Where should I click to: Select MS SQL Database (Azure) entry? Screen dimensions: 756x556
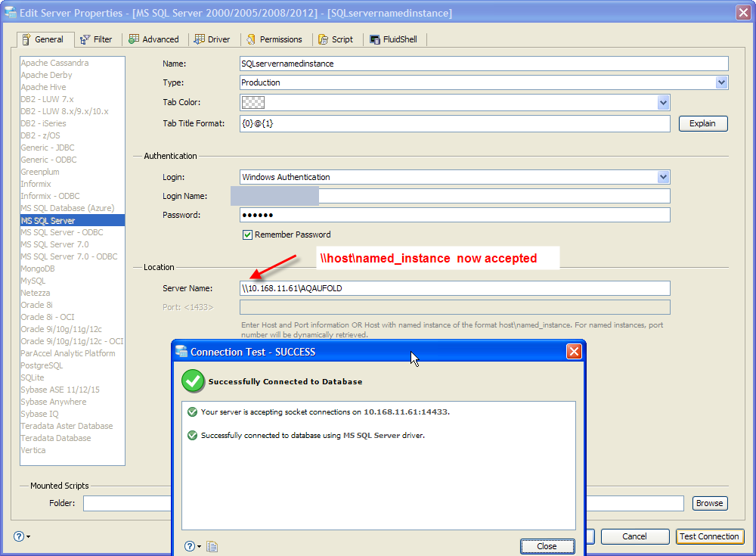[x=67, y=208]
